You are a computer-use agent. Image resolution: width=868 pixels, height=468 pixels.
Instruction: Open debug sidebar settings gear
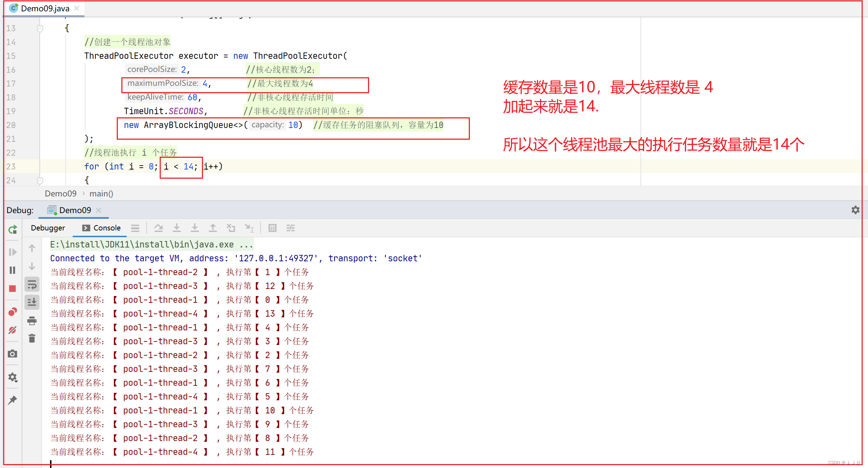13,377
